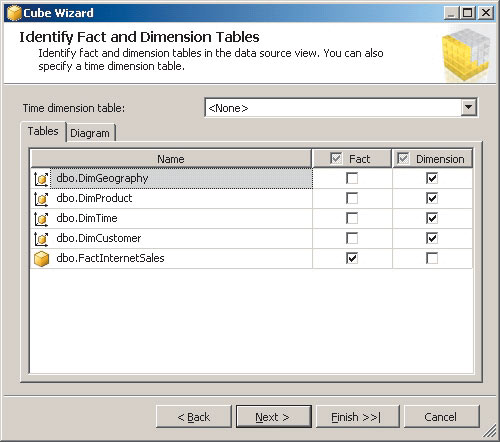Viewport: 500px width, 442px height.
Task: Go back with the < Back button
Action: click(x=194, y=417)
